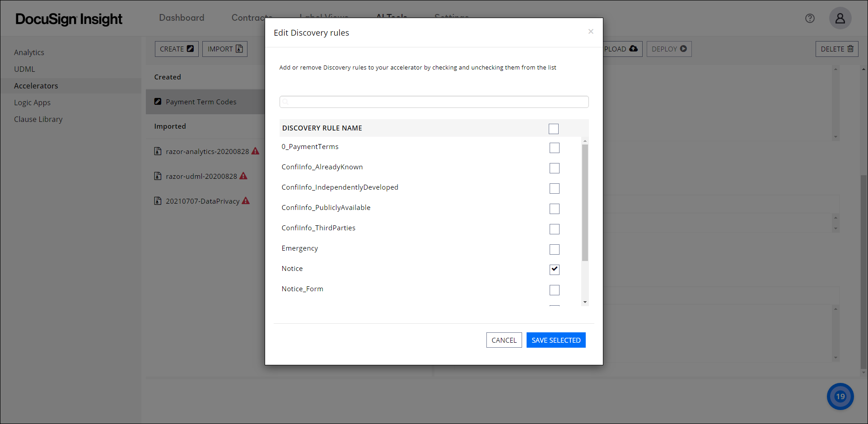
Task: Click the DELETE trash icon
Action: (x=849, y=49)
